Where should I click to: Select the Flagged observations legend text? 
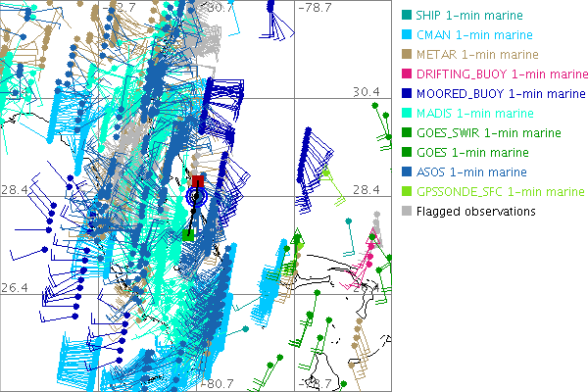(x=475, y=212)
